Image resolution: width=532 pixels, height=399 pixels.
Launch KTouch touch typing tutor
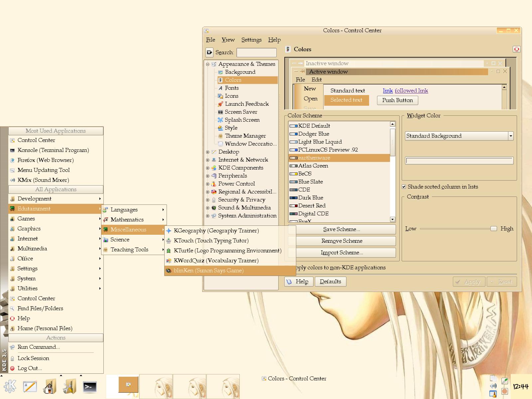pyautogui.click(x=230, y=240)
